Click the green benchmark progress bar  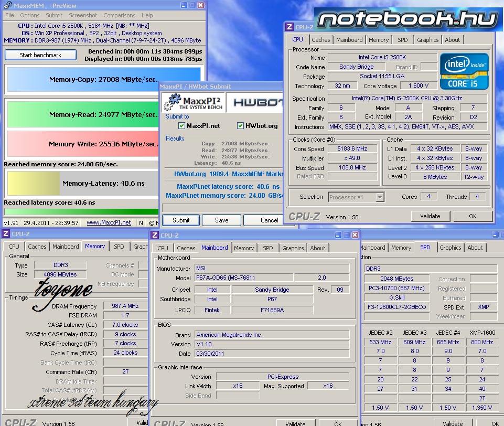tap(82, 211)
